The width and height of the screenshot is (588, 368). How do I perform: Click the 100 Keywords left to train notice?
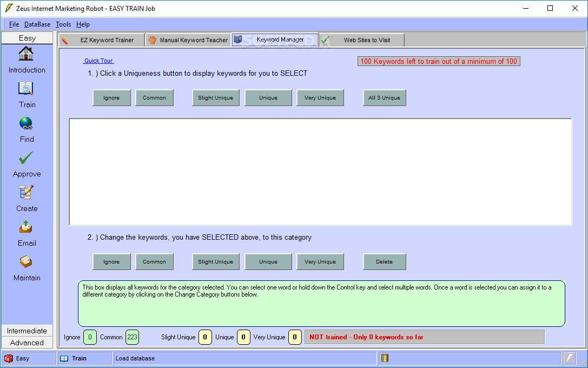coord(439,61)
